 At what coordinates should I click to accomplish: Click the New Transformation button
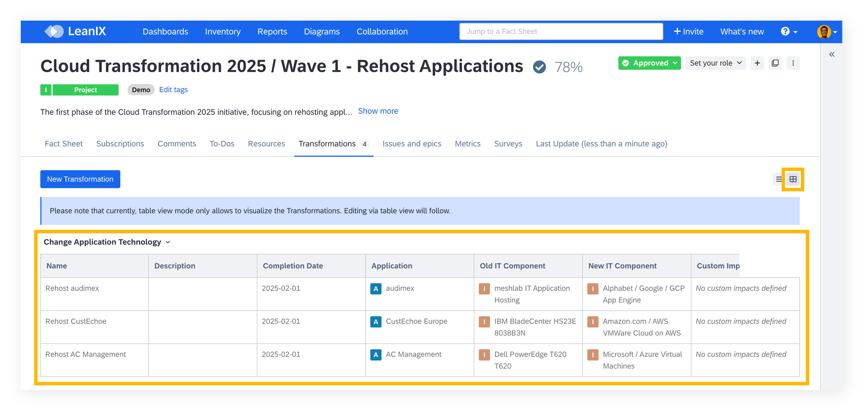pos(80,179)
